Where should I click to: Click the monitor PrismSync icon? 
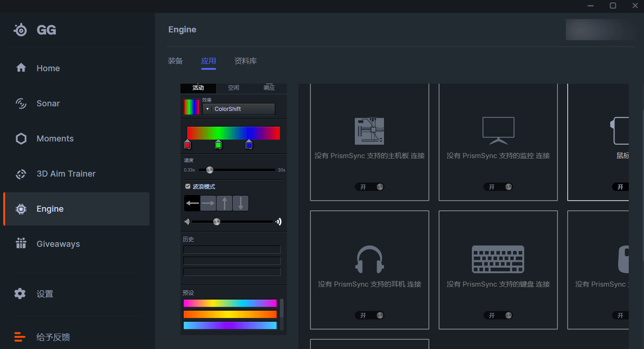tap(498, 131)
